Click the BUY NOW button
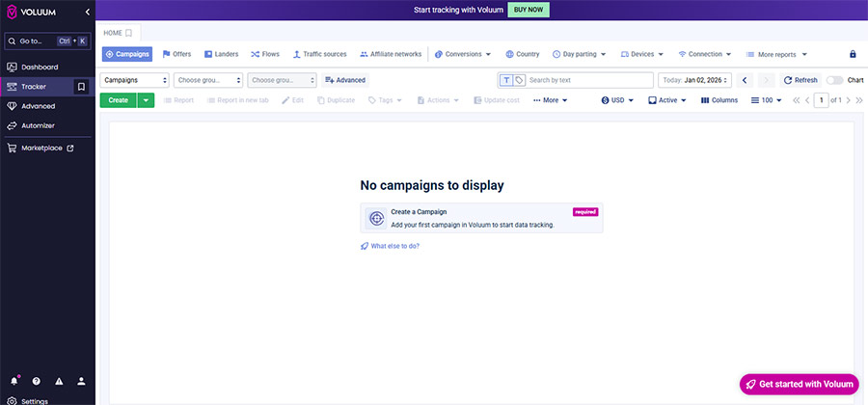 pos(529,10)
